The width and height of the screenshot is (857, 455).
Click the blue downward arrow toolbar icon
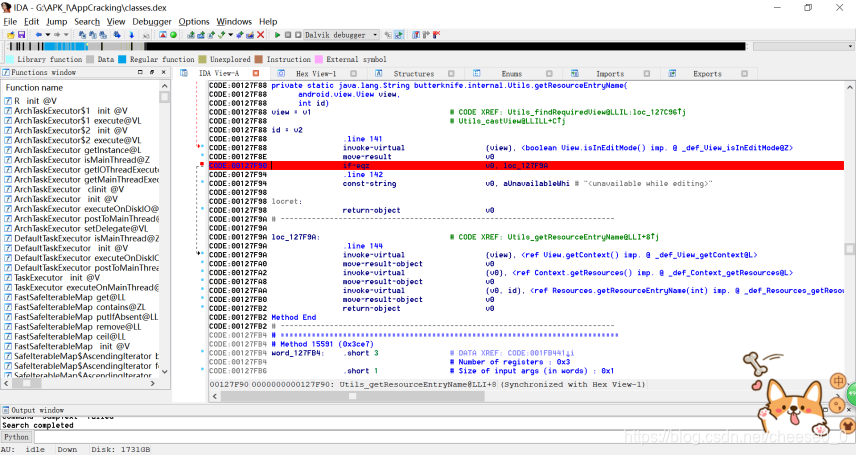coord(131,35)
